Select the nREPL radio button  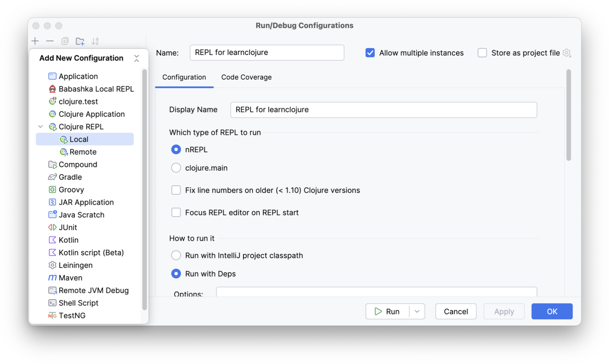coord(176,150)
